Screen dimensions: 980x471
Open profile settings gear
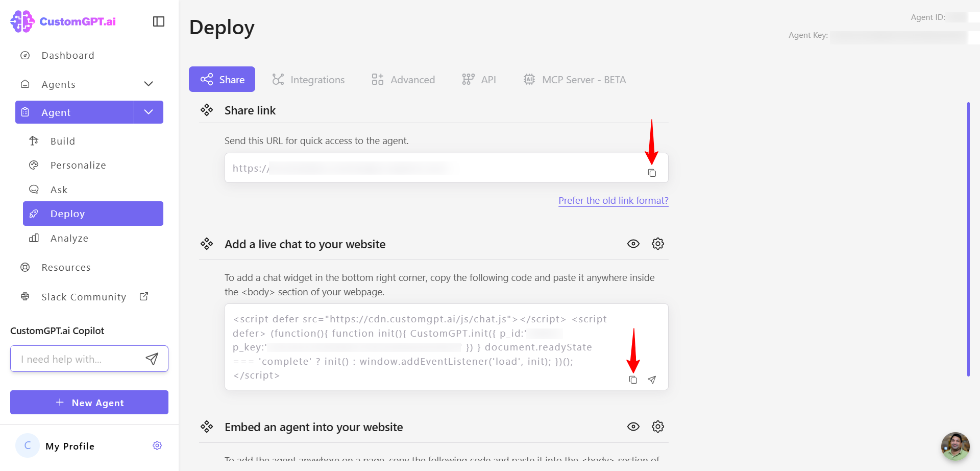pyautogui.click(x=157, y=445)
